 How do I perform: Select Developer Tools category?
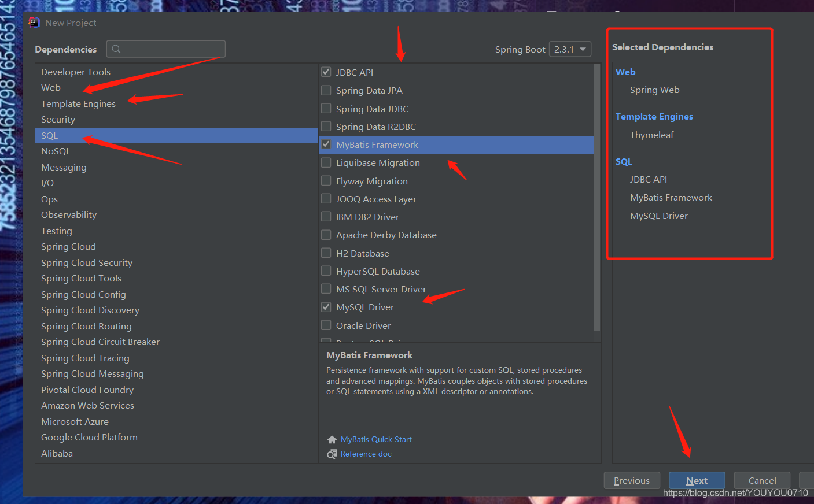[x=176, y=72]
